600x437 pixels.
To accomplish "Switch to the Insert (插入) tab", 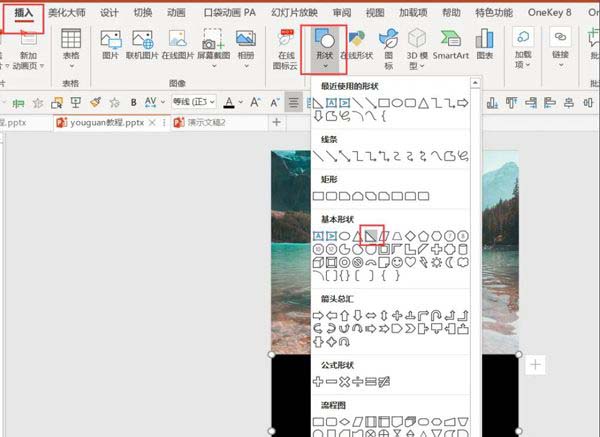I will click(x=24, y=13).
